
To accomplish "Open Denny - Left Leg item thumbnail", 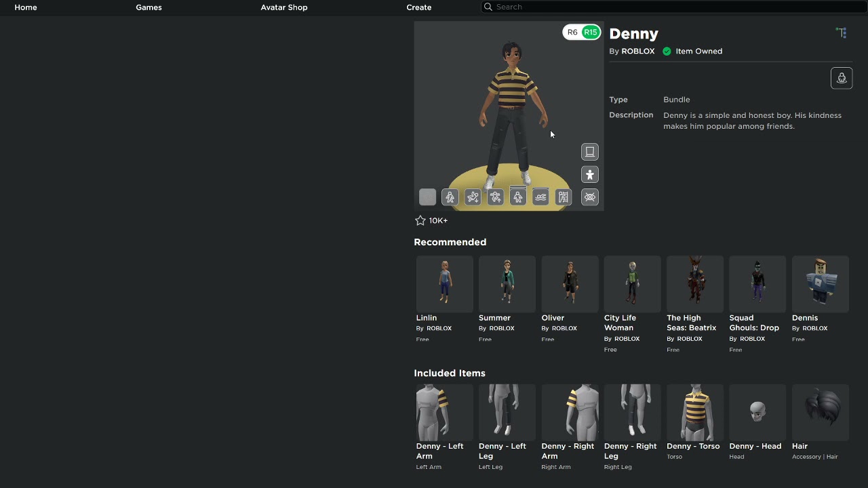I will click(507, 413).
